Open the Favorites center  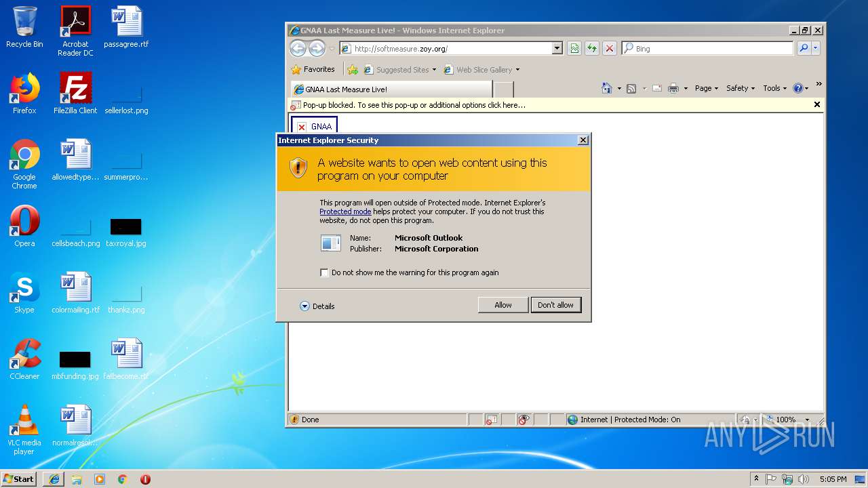tap(313, 69)
